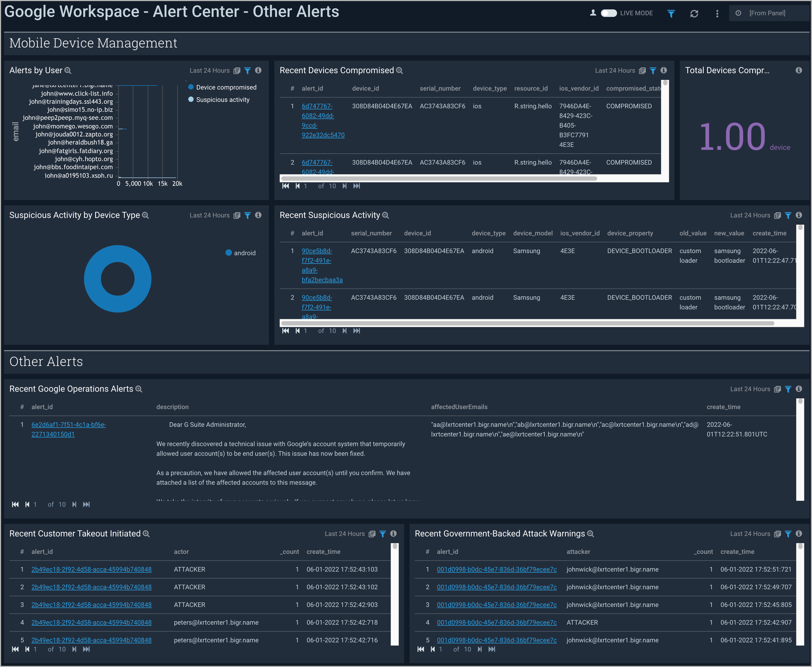This screenshot has width=812, height=667.
Task: Click the info icon on Total Devices Compromised panel
Action: coord(799,70)
